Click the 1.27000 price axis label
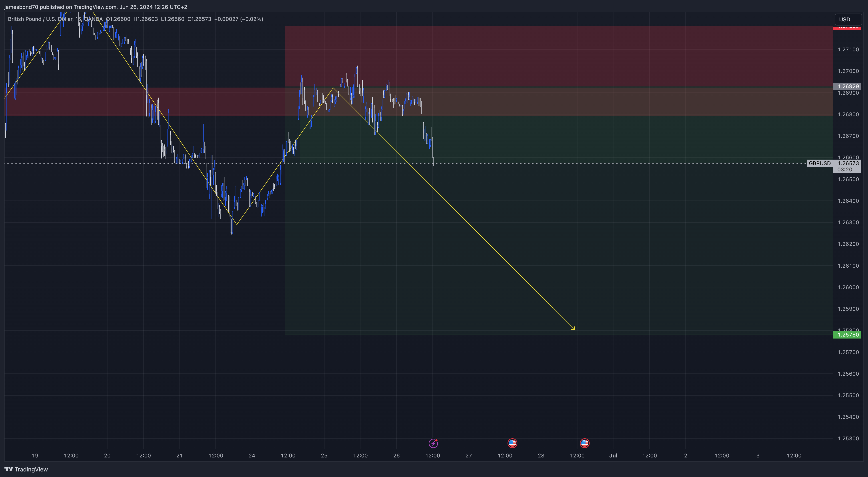The height and width of the screenshot is (477, 868). [x=848, y=71]
